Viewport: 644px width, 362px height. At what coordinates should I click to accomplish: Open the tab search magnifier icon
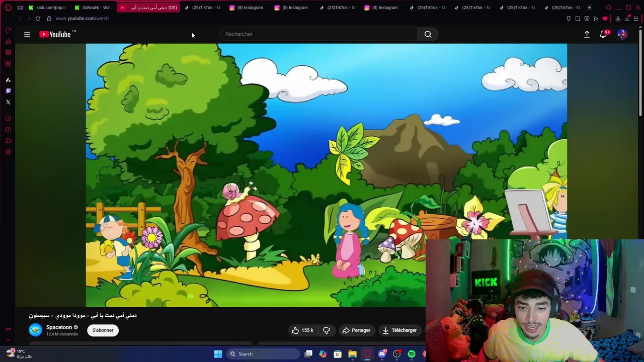coord(609,8)
